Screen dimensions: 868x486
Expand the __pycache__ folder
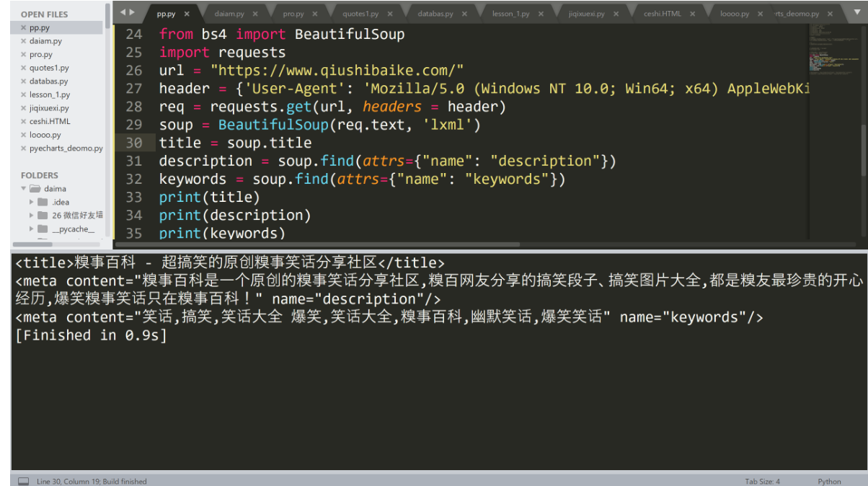32,229
